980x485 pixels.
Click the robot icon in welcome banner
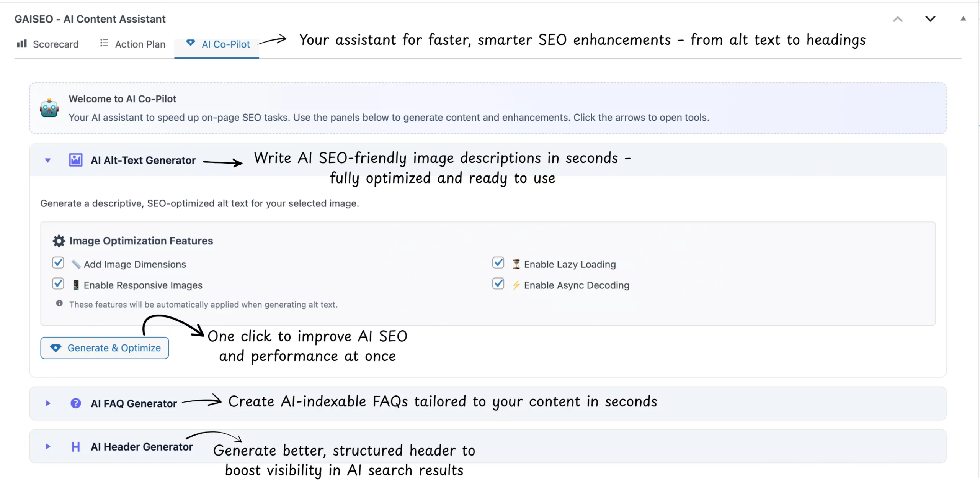coord(49,108)
